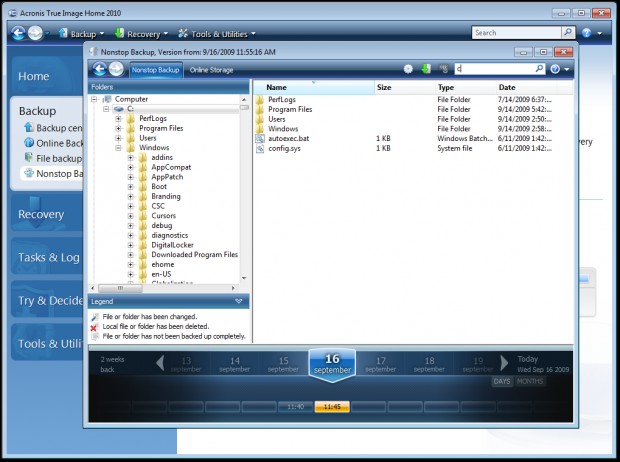Select the 11:40 backup time slot
620x462 pixels.
click(x=295, y=407)
